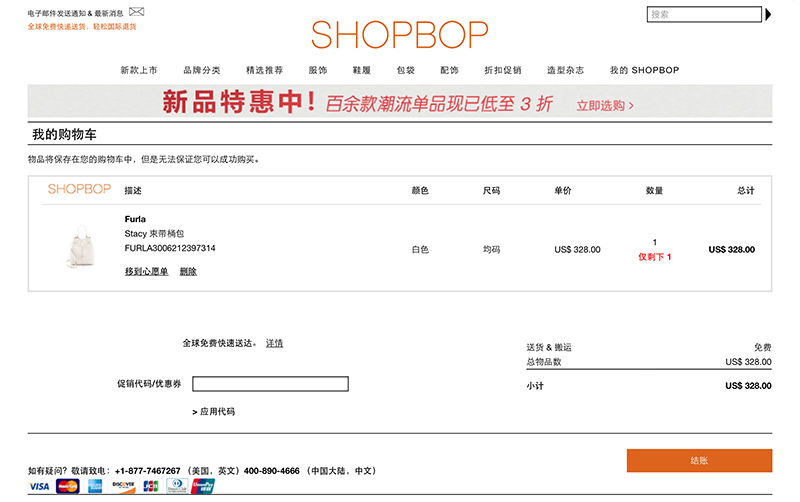Click the 应用代码 apply code link
The image size is (800, 502).
pyautogui.click(x=213, y=412)
